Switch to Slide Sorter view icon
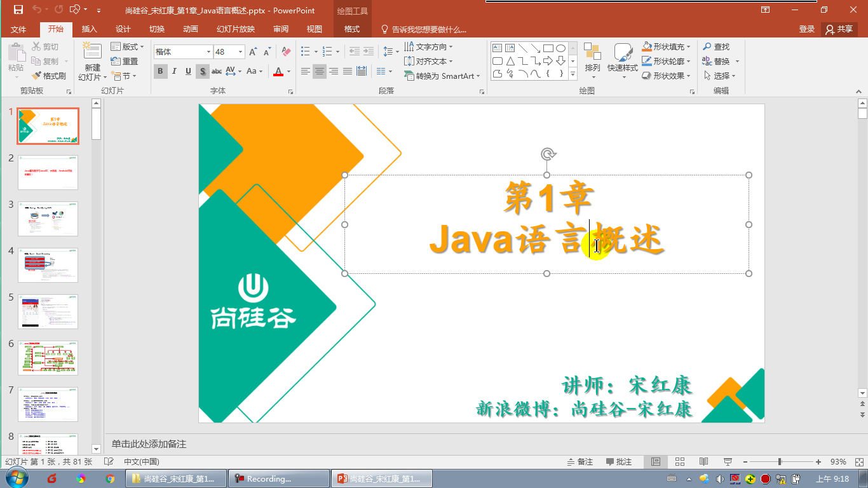 (680, 462)
